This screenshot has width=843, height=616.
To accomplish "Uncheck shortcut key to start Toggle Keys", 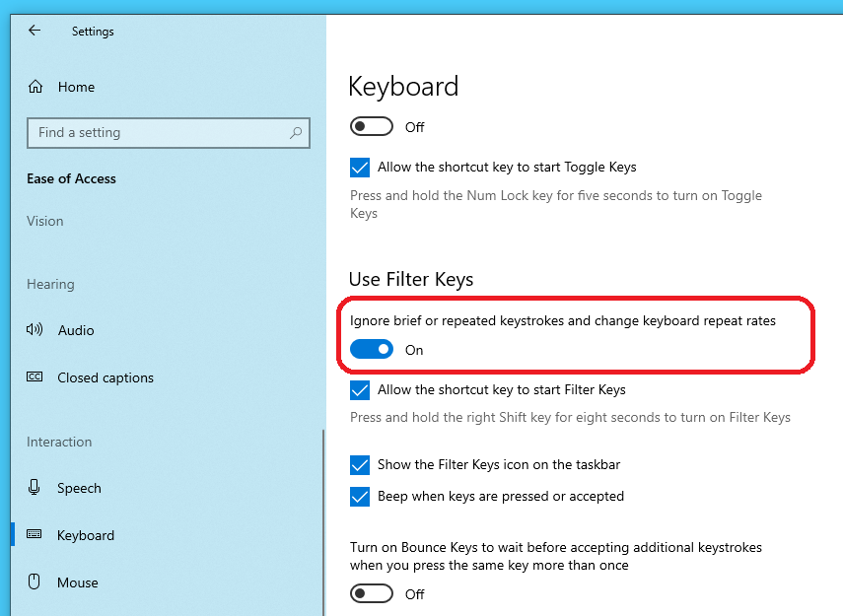I will point(360,168).
